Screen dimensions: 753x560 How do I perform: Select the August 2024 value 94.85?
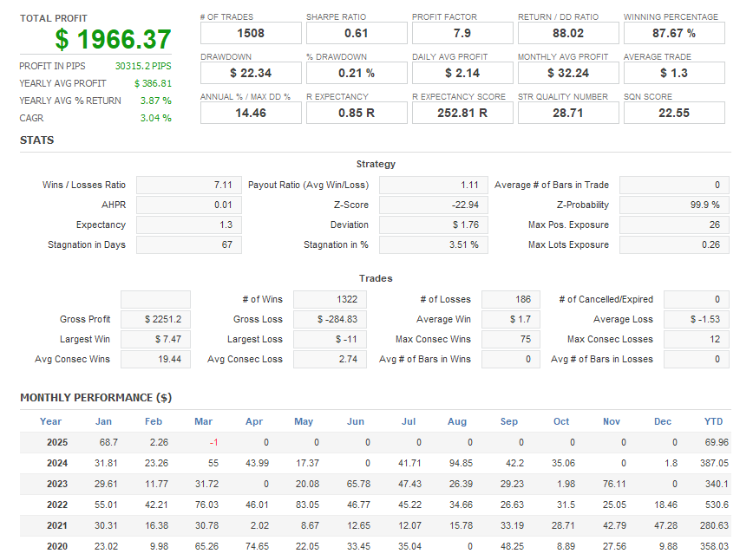click(461, 463)
